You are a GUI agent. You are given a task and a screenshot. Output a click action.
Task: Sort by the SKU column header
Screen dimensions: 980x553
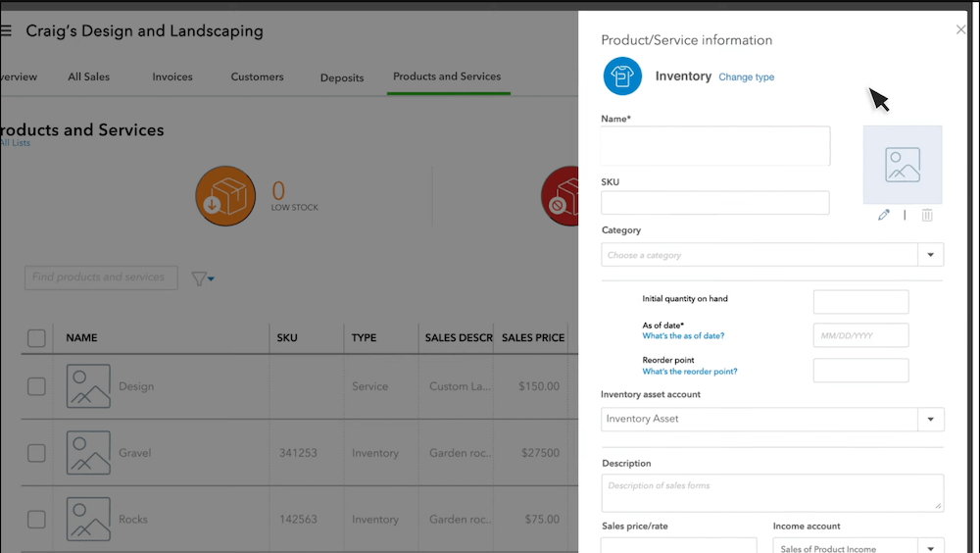click(287, 338)
